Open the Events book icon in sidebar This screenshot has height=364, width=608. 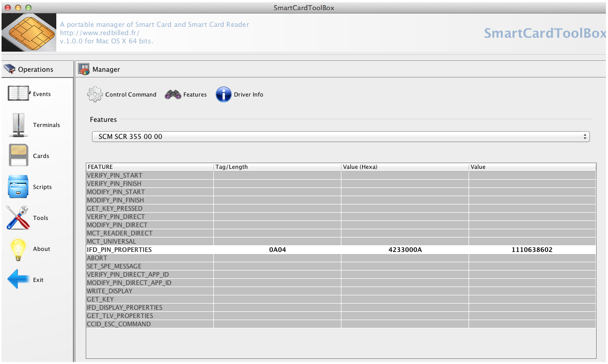coord(19,94)
